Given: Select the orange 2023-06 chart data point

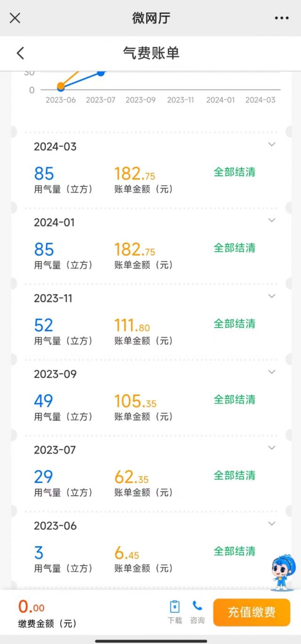Looking at the screenshot, I should tap(61, 86).
